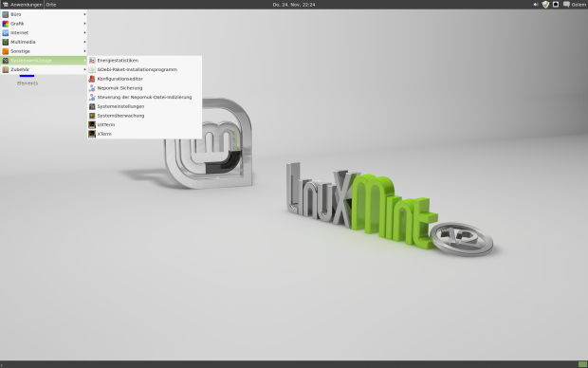Click the Nepomuk-Datei-Indizierung icon
The height and width of the screenshot is (368, 588).
pyautogui.click(x=92, y=97)
